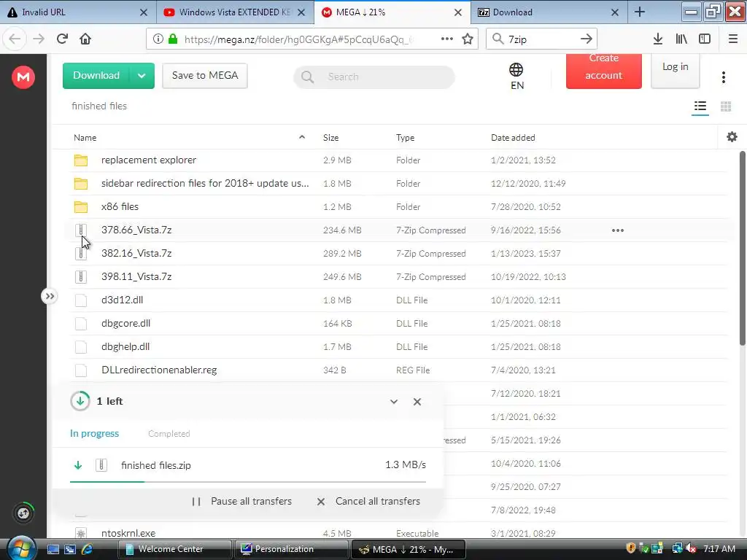This screenshot has width=747, height=560.
Task: Click Save to MEGA button
Action: pos(205,76)
